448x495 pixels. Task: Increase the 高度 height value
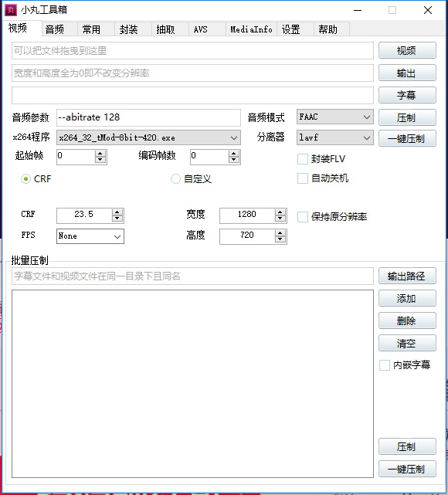(280, 233)
